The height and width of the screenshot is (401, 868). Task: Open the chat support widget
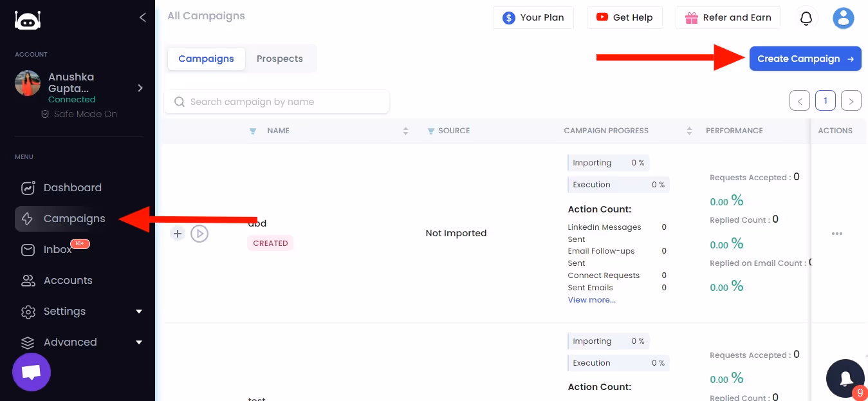click(31, 372)
